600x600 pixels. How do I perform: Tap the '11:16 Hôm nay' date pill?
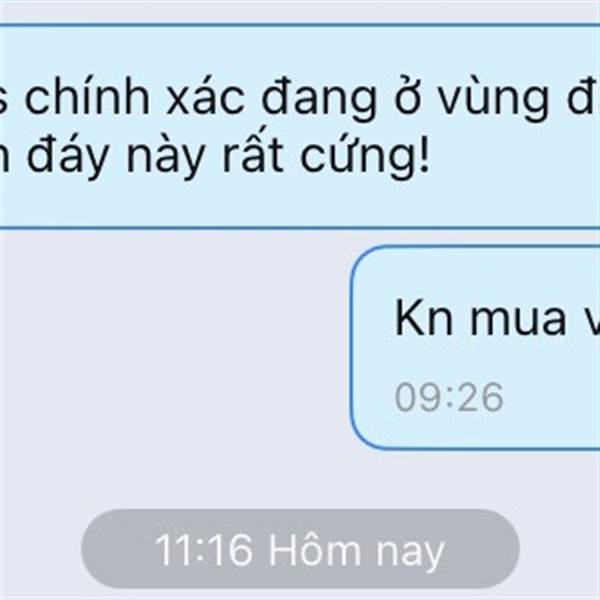(300, 549)
